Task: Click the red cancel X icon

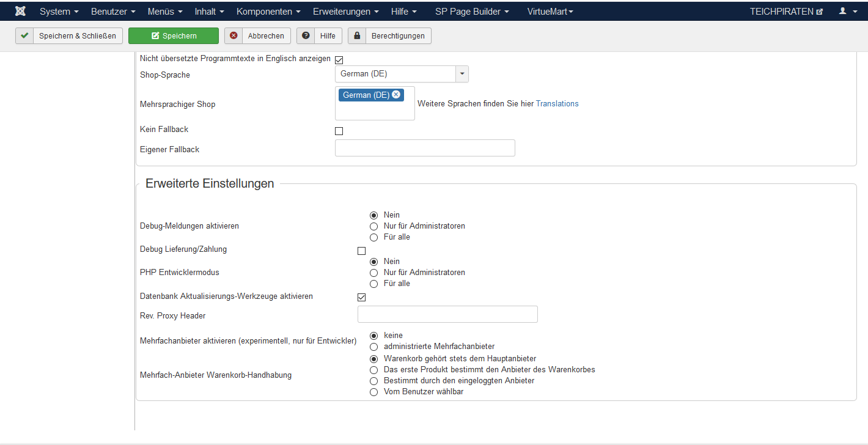Action: pyautogui.click(x=234, y=36)
